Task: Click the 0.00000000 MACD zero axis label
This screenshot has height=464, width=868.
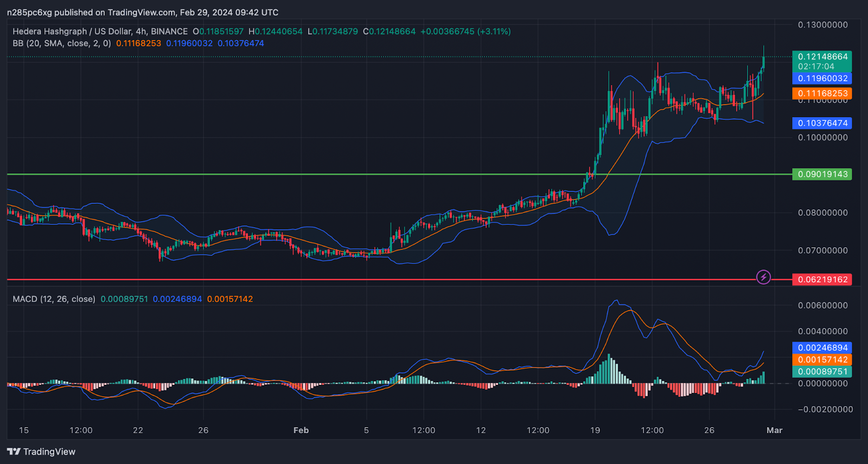Action: click(x=822, y=383)
